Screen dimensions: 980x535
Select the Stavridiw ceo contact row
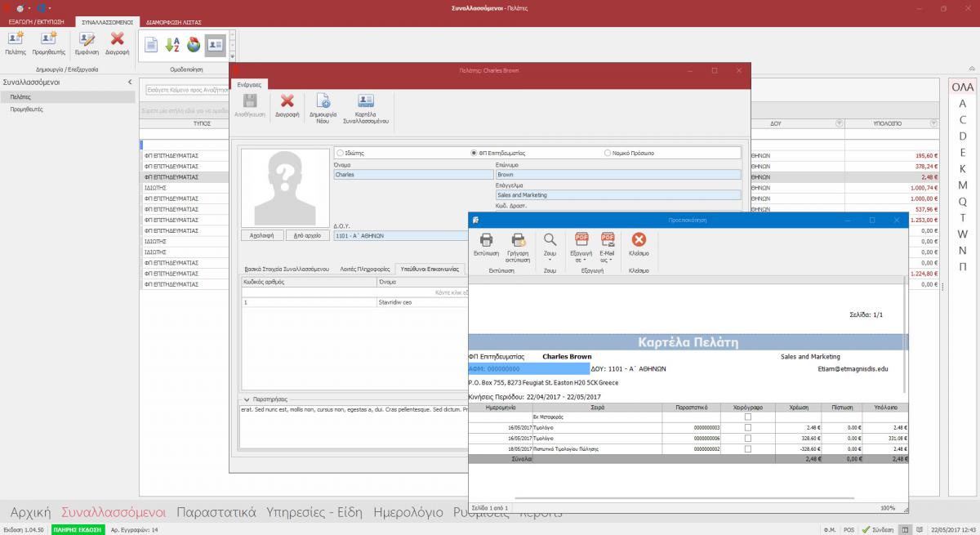click(x=356, y=301)
